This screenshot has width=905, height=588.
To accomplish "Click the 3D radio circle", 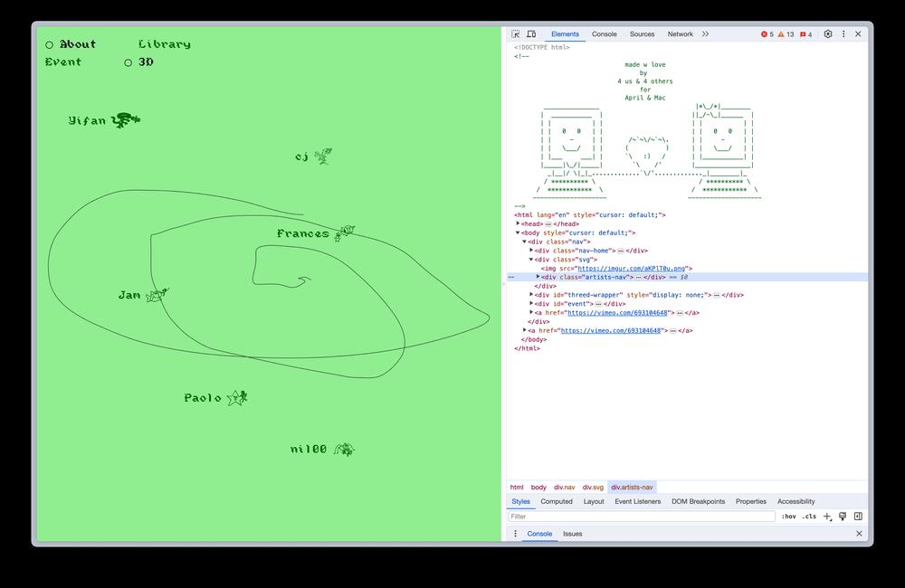I will pos(129,62).
